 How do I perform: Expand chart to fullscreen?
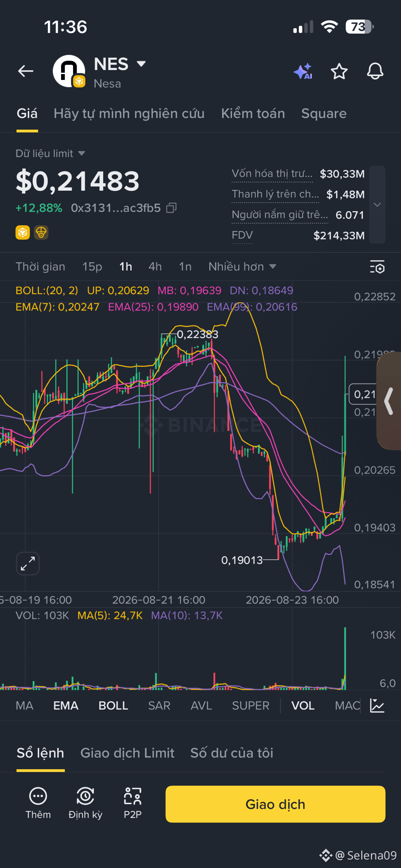[28, 563]
